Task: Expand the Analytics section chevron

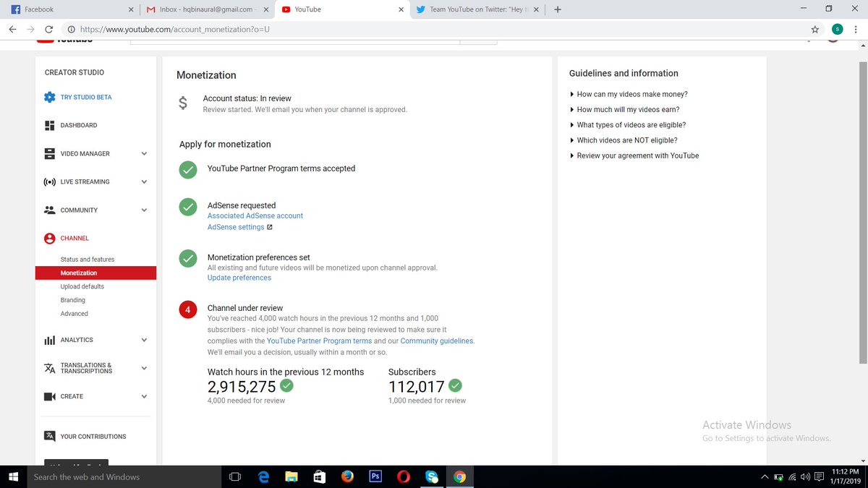Action: click(144, 340)
